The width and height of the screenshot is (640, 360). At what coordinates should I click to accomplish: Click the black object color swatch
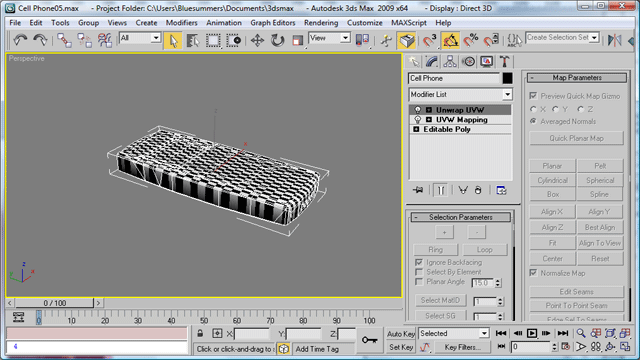coord(507,78)
